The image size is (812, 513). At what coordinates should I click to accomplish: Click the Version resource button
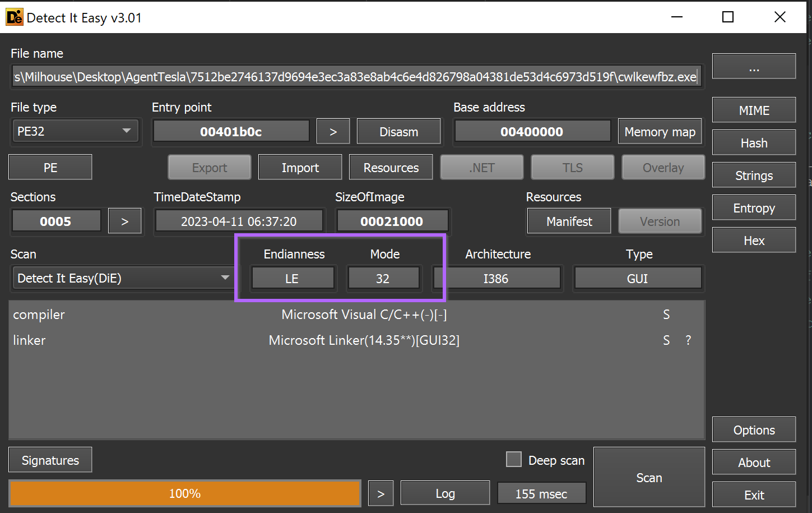point(660,221)
